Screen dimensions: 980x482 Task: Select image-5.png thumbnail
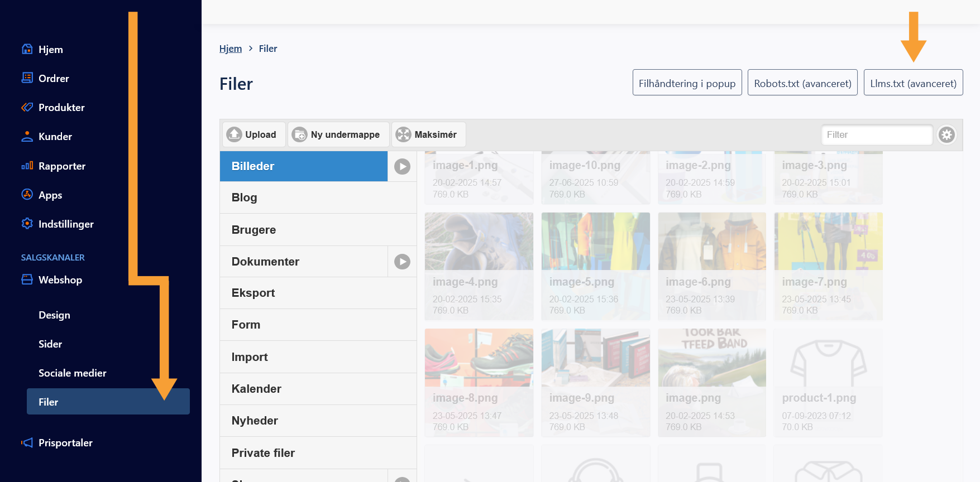596,267
